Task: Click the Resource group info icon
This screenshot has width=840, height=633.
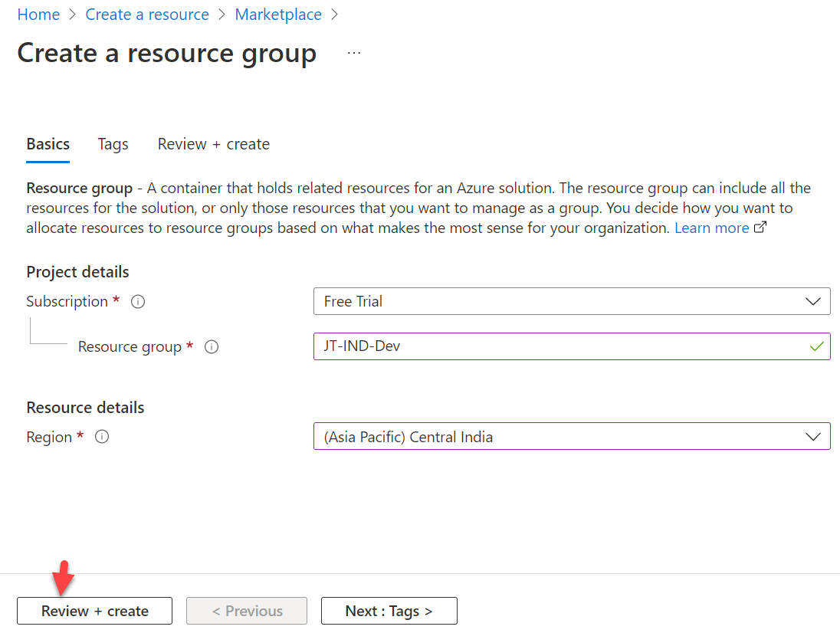Action: (x=212, y=347)
